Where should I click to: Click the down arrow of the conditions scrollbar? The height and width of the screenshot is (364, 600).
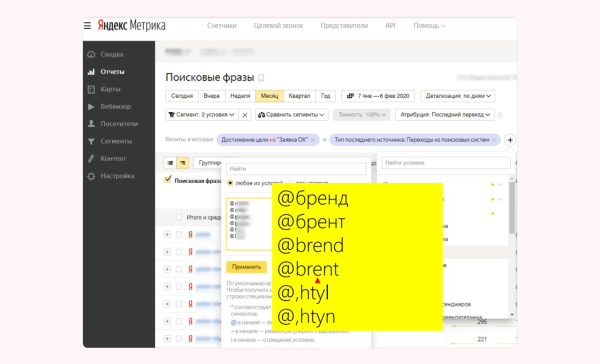point(512,315)
